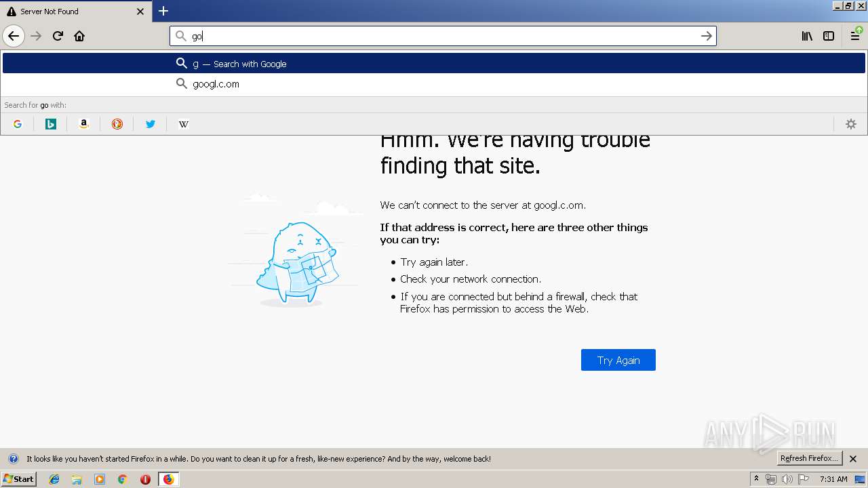Search with Google one-off icon
The image size is (868, 488).
click(18, 124)
